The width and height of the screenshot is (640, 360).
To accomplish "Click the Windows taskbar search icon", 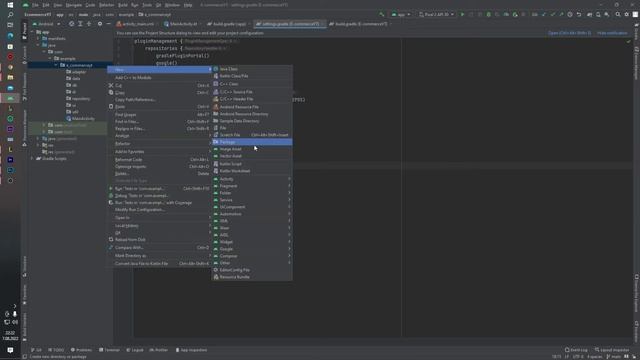I will (x=10, y=15).
